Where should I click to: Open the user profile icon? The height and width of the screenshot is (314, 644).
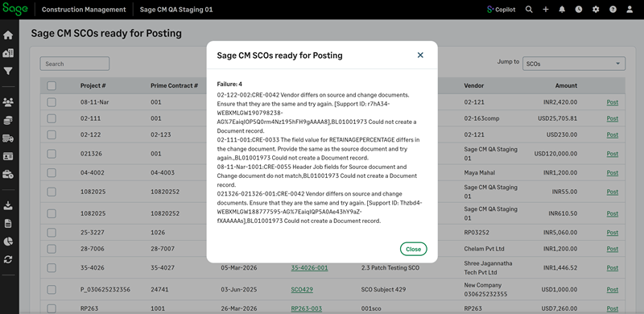630,10
